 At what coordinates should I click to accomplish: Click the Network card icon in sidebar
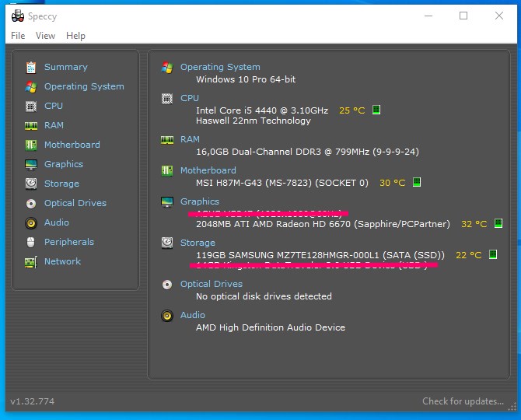(x=31, y=262)
